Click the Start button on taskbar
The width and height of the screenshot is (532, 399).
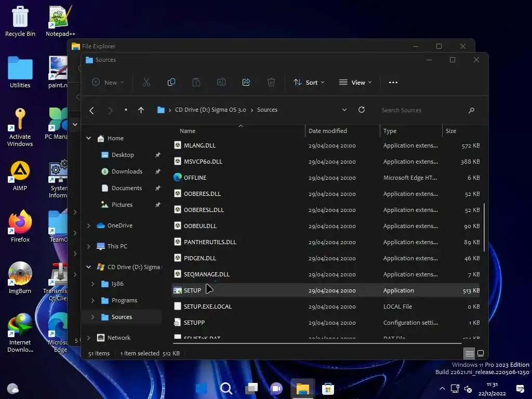coord(201,389)
